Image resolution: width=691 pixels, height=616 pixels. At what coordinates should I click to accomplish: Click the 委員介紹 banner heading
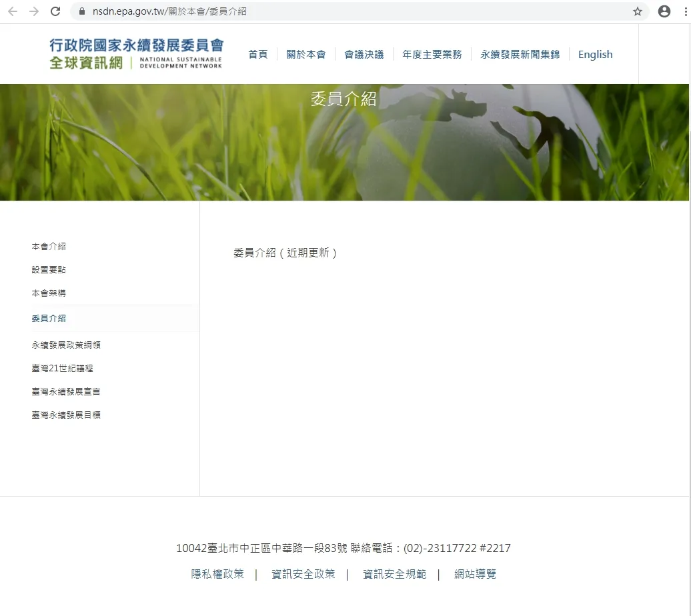click(x=343, y=99)
